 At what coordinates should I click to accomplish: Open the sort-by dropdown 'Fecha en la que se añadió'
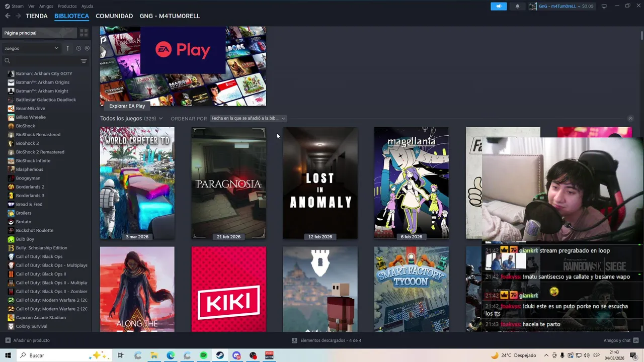click(x=248, y=119)
